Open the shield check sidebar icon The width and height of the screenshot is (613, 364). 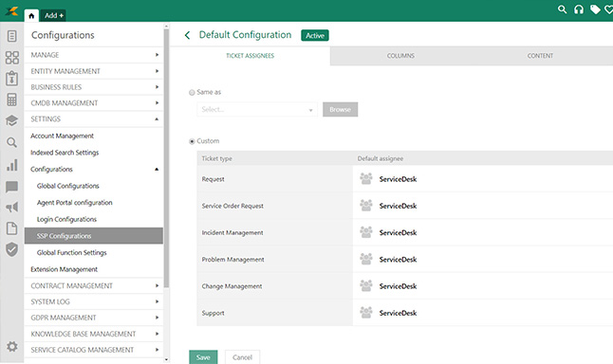coord(11,249)
